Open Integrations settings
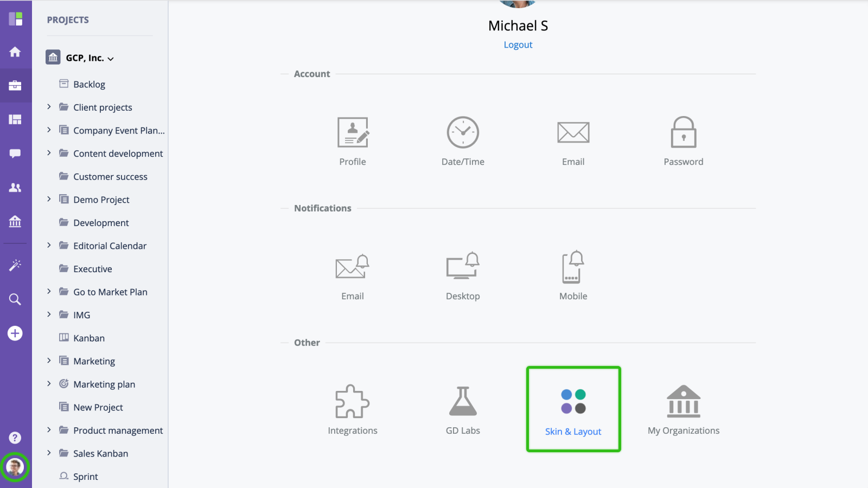The image size is (868, 488). 353,410
